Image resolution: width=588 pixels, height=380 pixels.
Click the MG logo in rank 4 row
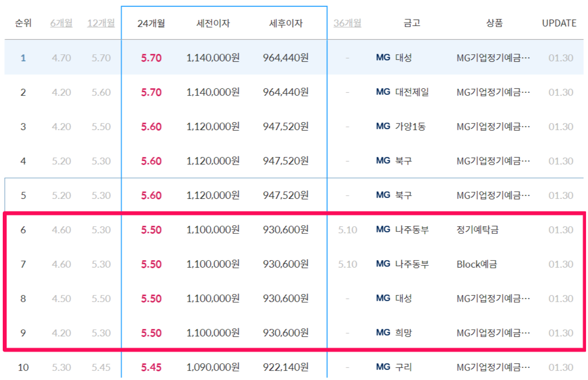coord(383,161)
